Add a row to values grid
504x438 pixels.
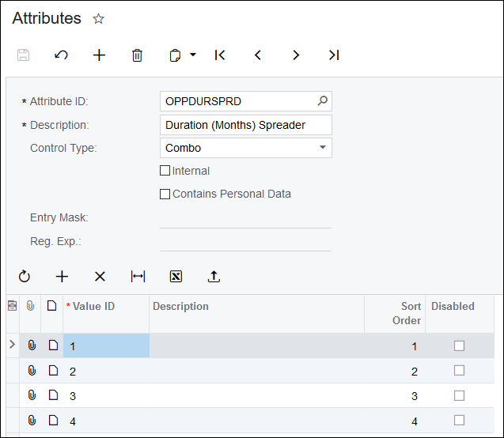pos(62,277)
